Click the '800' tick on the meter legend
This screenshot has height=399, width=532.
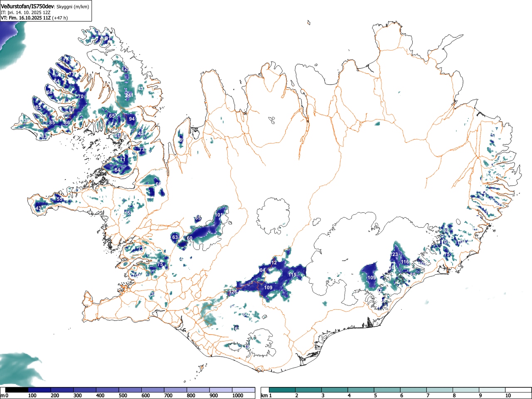coord(191,396)
